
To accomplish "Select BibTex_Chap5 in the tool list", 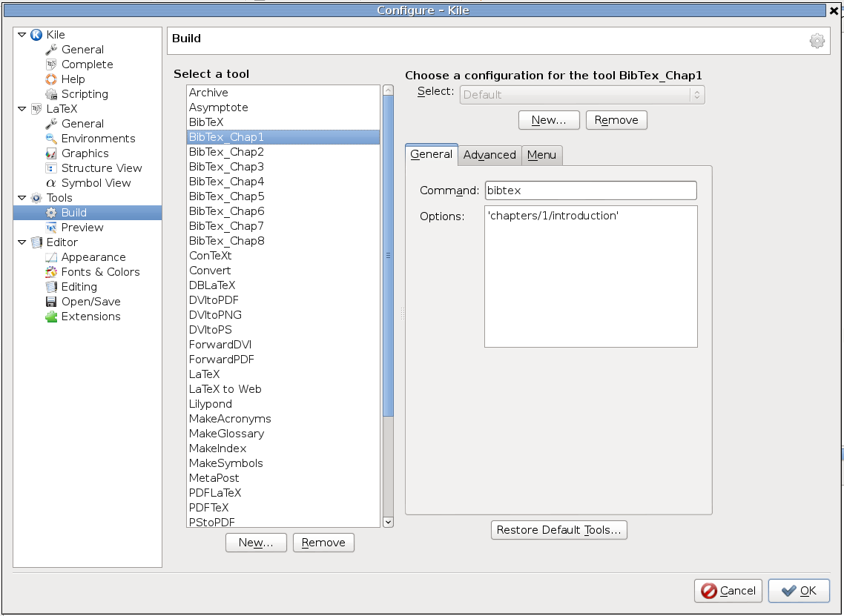I will (283, 196).
